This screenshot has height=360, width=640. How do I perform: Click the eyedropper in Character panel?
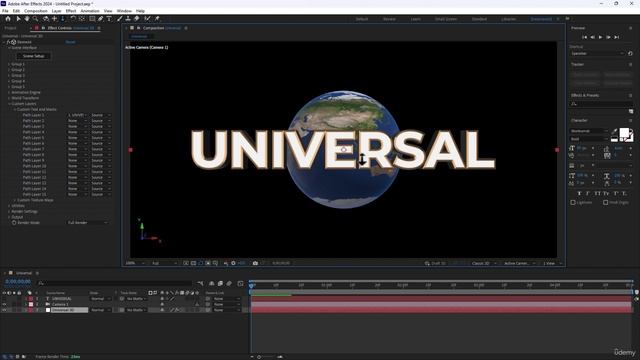[615, 131]
